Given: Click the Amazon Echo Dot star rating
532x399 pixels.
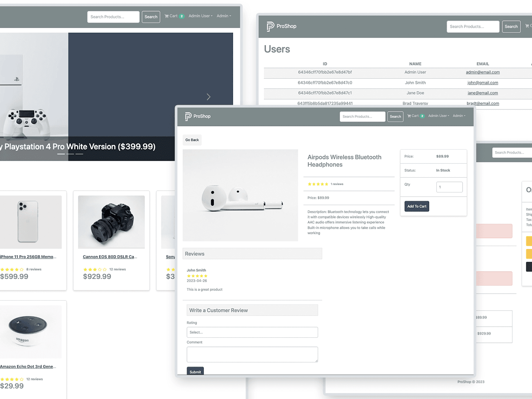Looking at the screenshot, I should (x=12, y=379).
